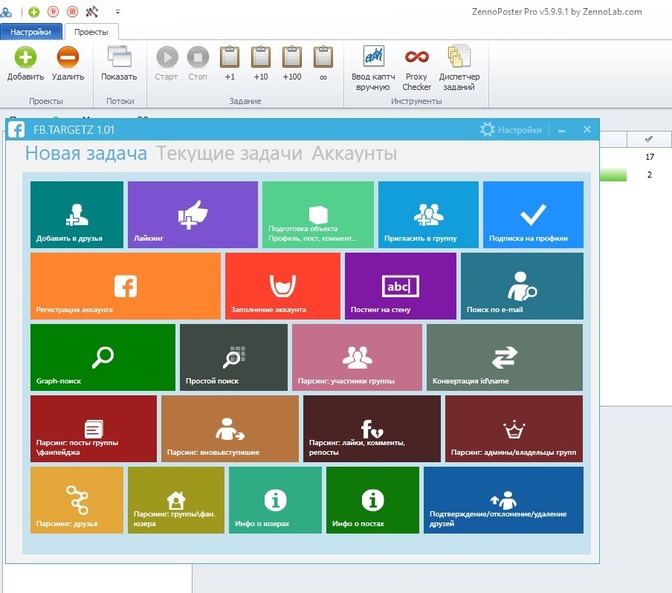The image size is (672, 593).
Task: Select Парсинг: лайки, комменты, репосты tile
Action: (372, 429)
